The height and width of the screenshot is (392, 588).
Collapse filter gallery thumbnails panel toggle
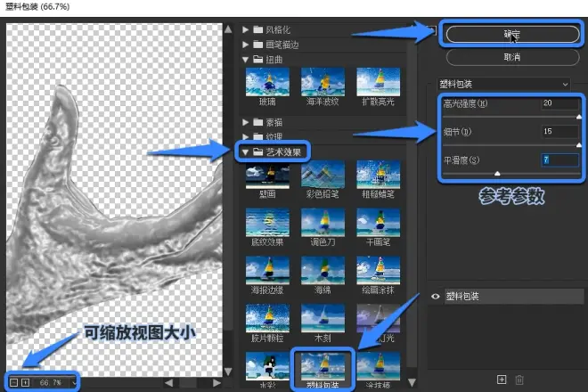pos(432,29)
